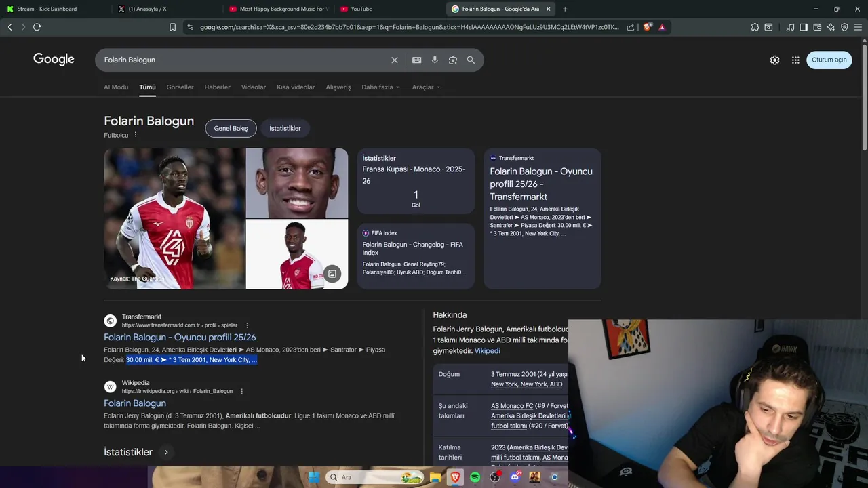Open the three-dot menu next to Futbolcu

click(136, 135)
